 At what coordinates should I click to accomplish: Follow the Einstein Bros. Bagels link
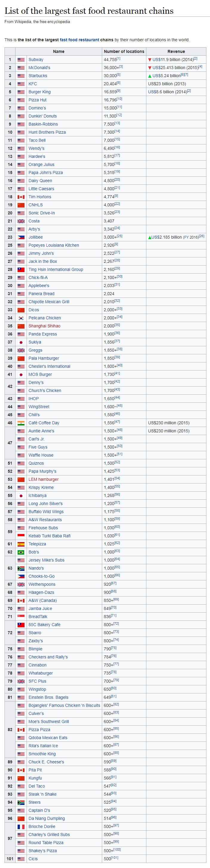48,698
